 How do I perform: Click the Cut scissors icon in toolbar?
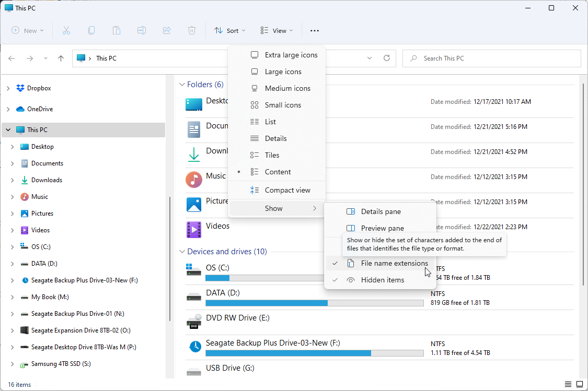pos(66,31)
